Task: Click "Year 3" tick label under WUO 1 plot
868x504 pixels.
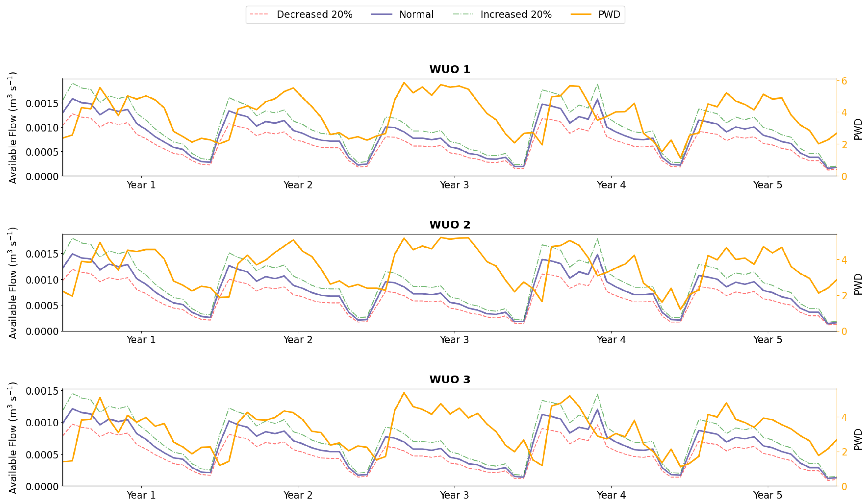Action: [x=454, y=185]
